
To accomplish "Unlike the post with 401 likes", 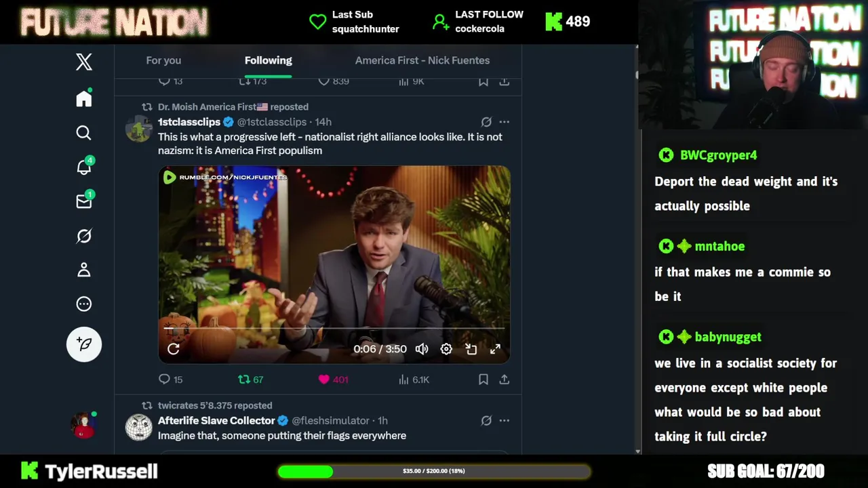I will pos(333,380).
